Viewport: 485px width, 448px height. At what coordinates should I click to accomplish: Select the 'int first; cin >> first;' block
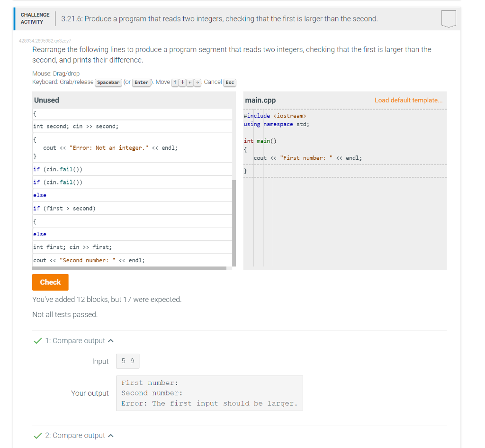tap(132, 247)
